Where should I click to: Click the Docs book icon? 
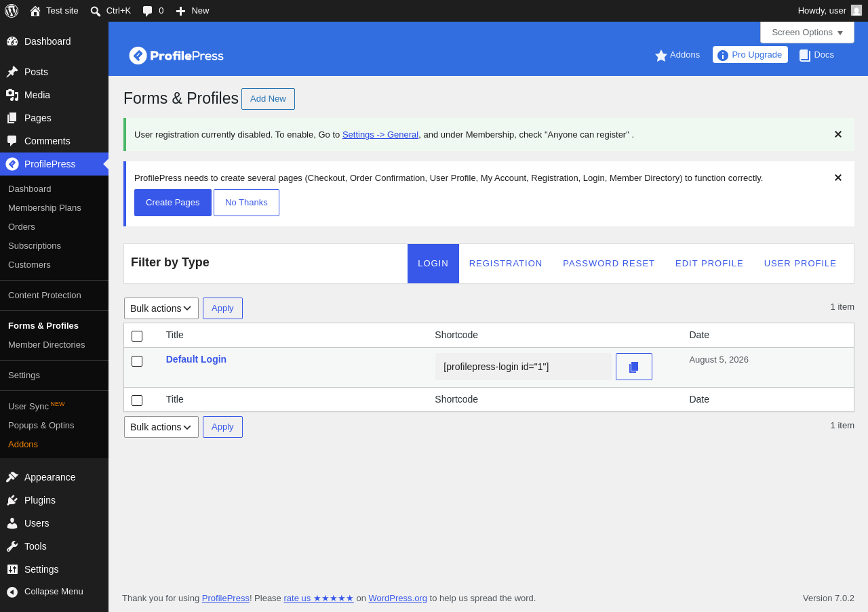pos(805,56)
